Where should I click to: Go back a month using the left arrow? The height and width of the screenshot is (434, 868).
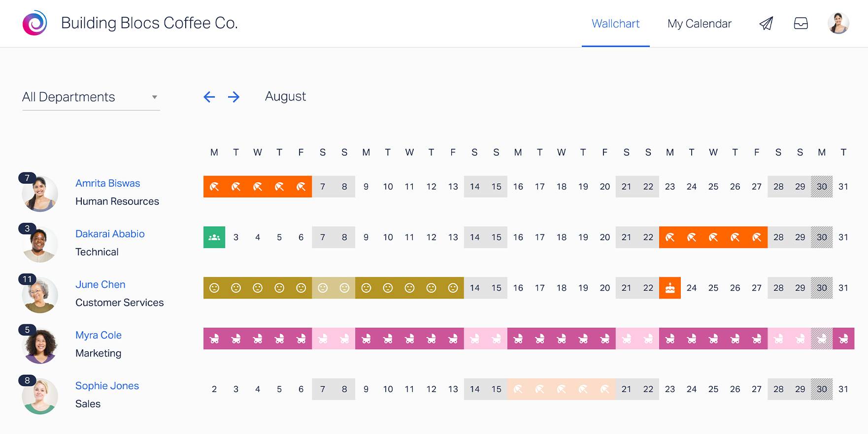pyautogui.click(x=209, y=97)
